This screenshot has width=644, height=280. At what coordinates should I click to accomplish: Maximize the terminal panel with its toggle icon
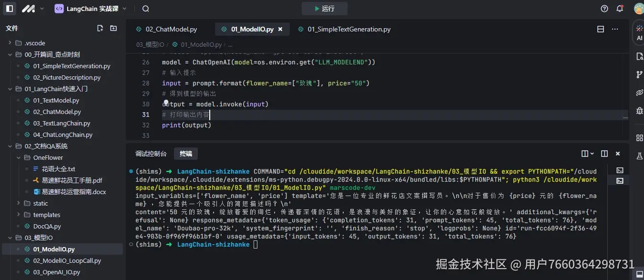click(603, 153)
